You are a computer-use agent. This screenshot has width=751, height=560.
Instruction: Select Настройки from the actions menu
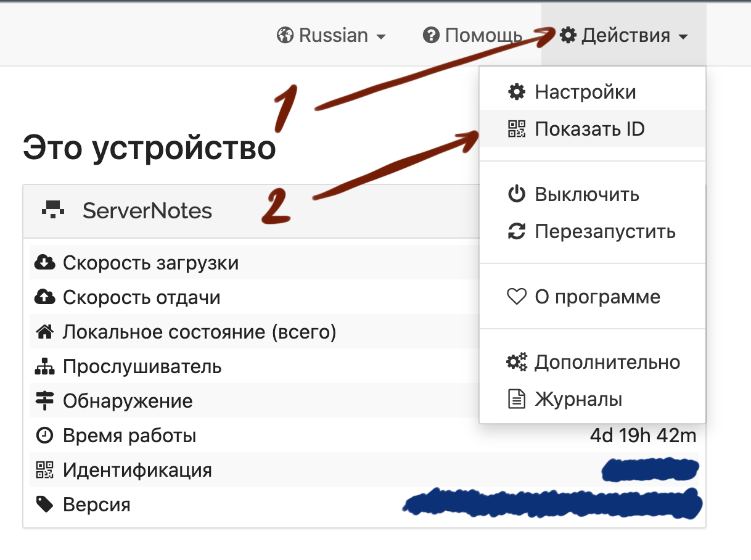pos(585,93)
